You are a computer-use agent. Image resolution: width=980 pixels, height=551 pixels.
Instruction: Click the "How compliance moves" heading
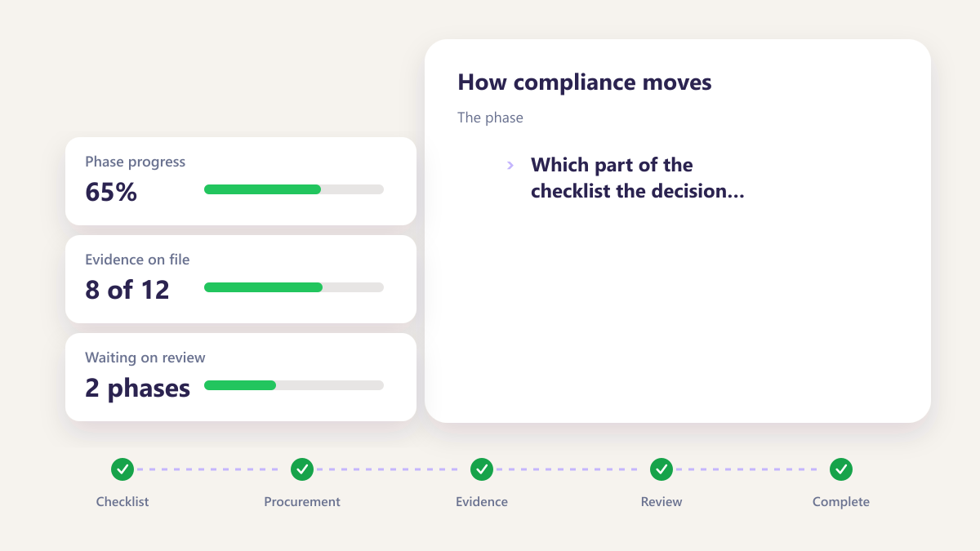[x=585, y=82]
